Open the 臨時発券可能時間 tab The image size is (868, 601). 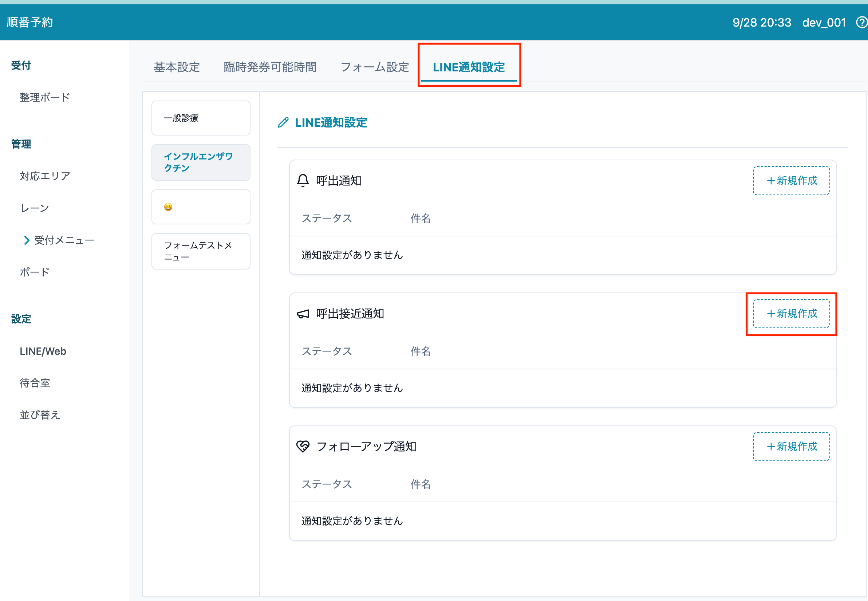point(270,67)
